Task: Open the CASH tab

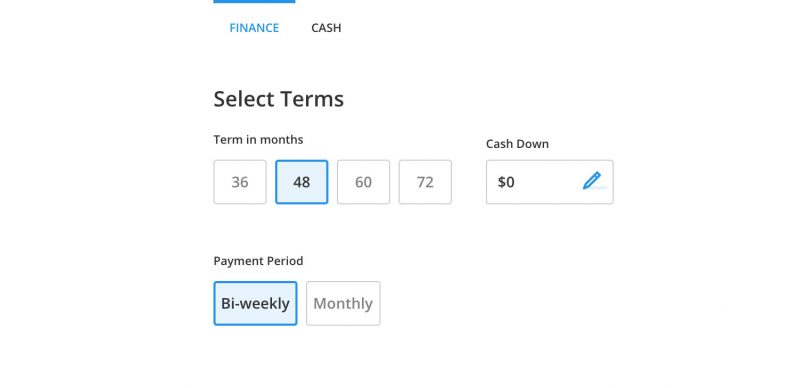Action: [x=326, y=28]
